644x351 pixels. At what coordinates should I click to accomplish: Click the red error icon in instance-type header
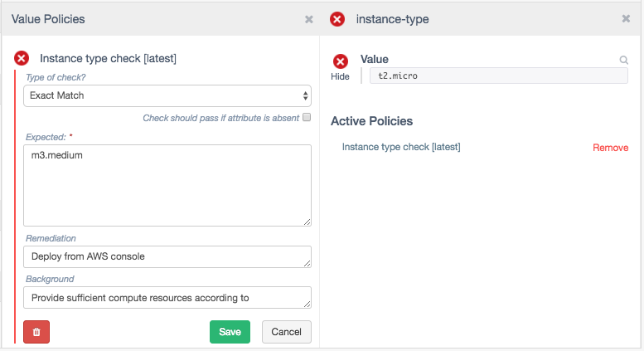click(x=337, y=19)
